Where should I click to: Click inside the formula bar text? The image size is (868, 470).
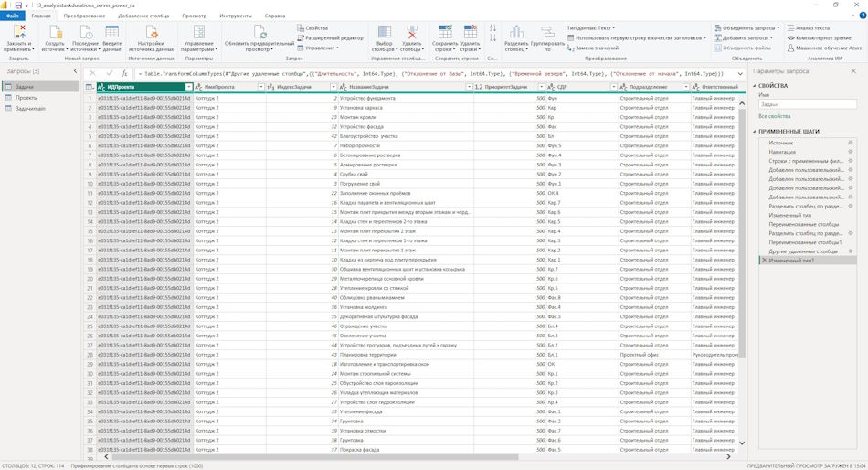[433, 73]
